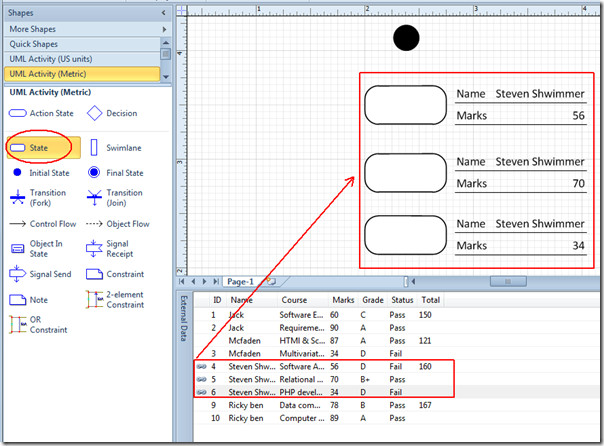Image resolution: width=604 pixels, height=446 pixels.
Task: Expand the More Shapes submenu arrow
Action: (x=164, y=29)
